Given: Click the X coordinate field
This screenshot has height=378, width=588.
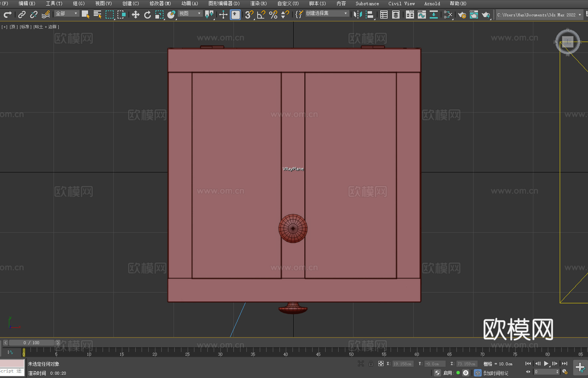Looking at the screenshot, I should pos(403,364).
